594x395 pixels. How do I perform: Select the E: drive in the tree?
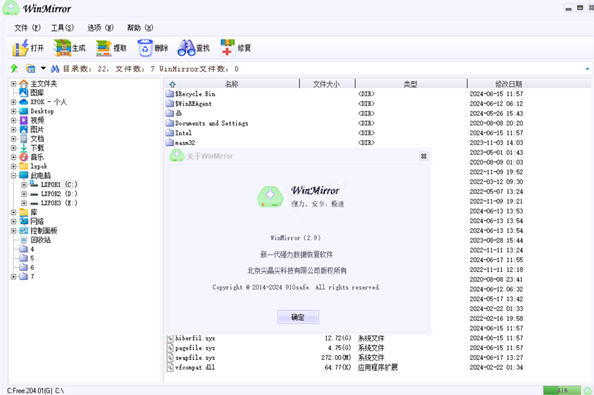pos(59,203)
